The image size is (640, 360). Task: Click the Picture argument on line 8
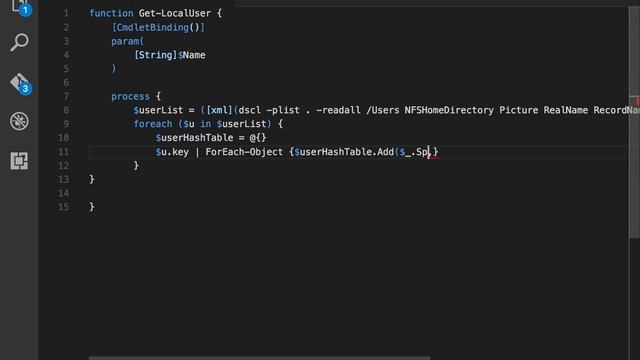pos(518,110)
